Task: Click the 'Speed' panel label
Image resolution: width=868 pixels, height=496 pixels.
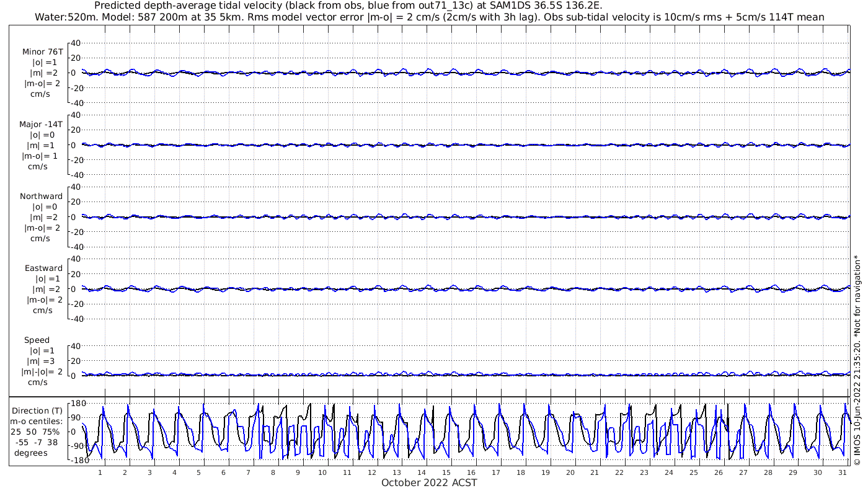Action: coord(37,340)
